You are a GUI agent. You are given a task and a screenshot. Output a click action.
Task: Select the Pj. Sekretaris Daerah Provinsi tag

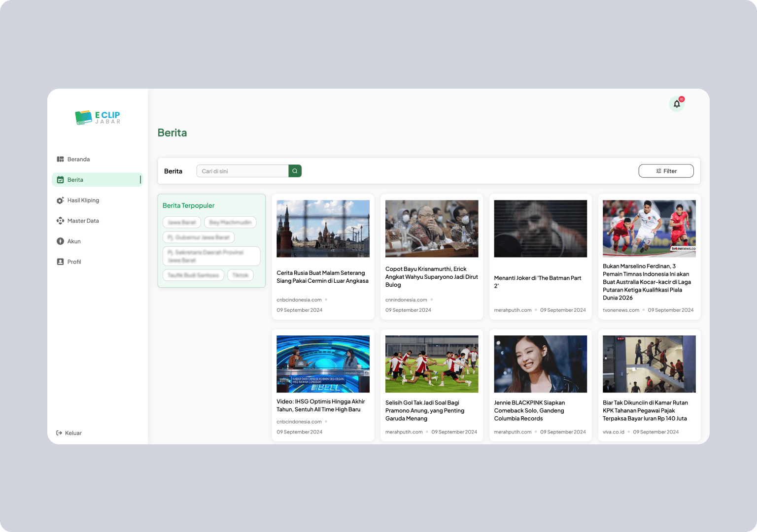click(x=211, y=256)
